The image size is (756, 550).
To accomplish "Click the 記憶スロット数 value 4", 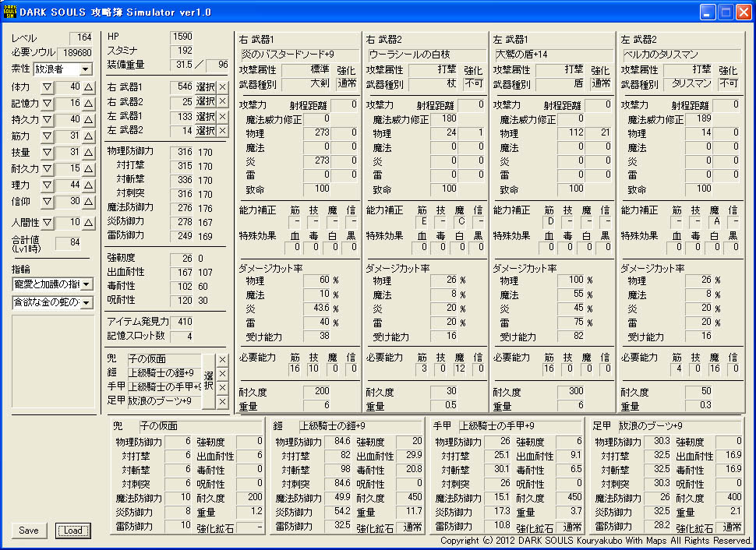I will coord(182,336).
